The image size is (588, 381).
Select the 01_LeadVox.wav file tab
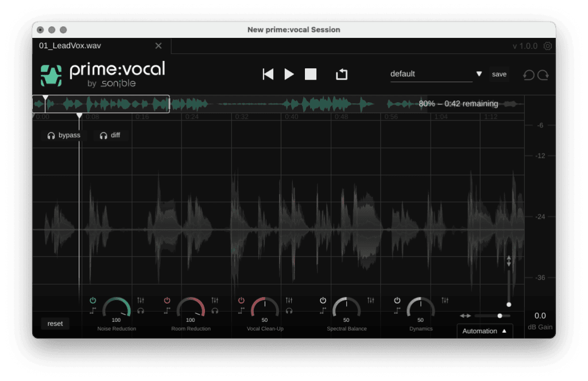(x=101, y=46)
